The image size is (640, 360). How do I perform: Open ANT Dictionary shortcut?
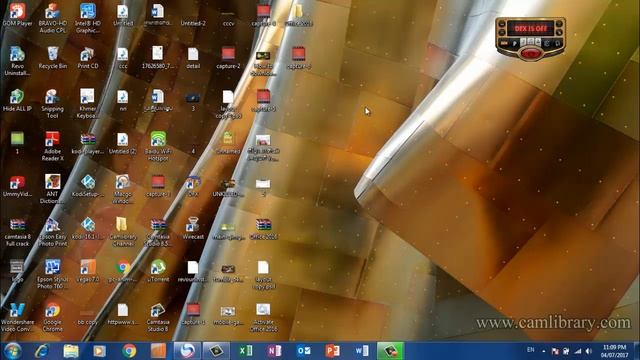pyautogui.click(x=53, y=189)
